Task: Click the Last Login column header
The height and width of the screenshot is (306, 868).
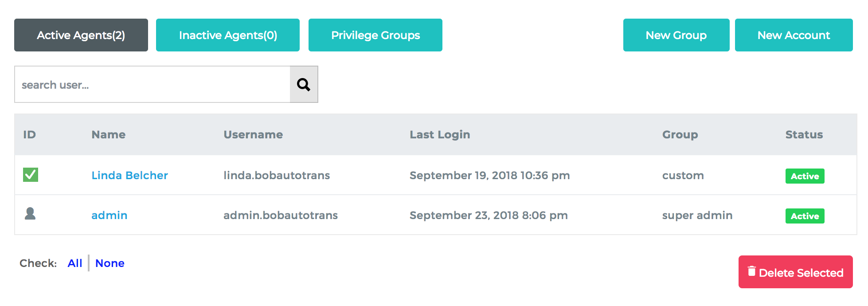Action: pyautogui.click(x=440, y=134)
